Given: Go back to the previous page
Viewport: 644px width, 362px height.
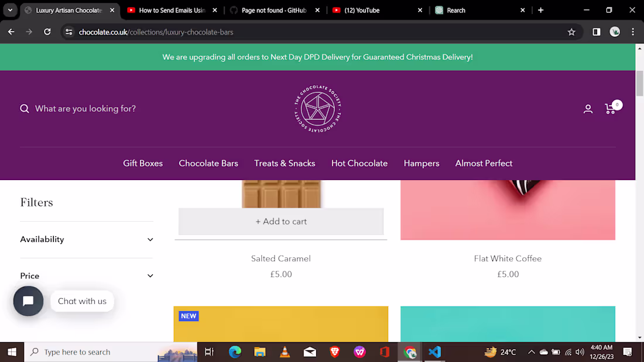Looking at the screenshot, I should click(11, 32).
